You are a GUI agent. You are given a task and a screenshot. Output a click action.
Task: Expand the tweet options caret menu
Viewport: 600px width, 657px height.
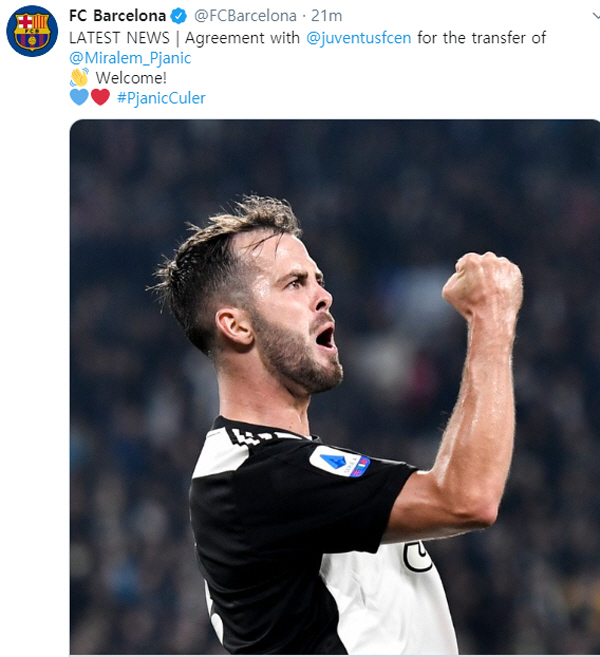tap(596, 16)
